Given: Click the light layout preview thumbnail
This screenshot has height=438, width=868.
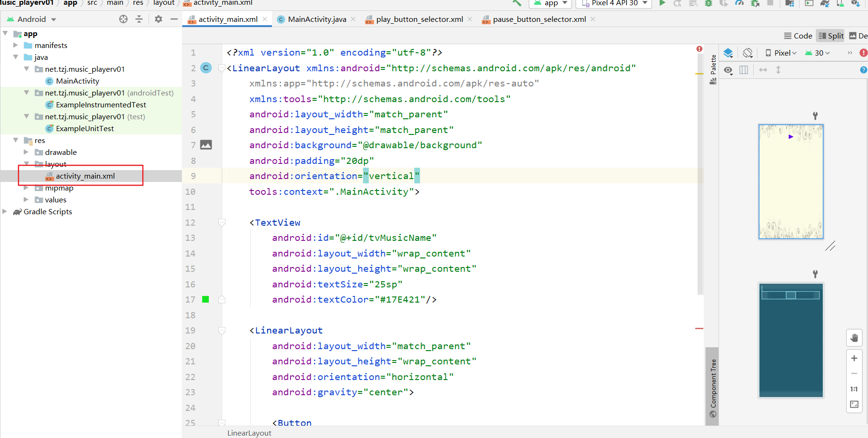Looking at the screenshot, I should click(x=791, y=181).
